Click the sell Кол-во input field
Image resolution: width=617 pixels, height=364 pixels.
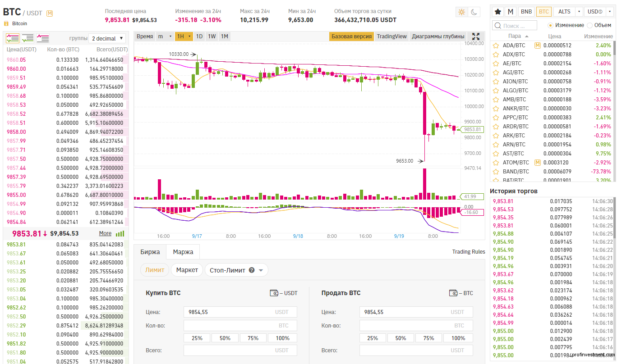[416, 325]
